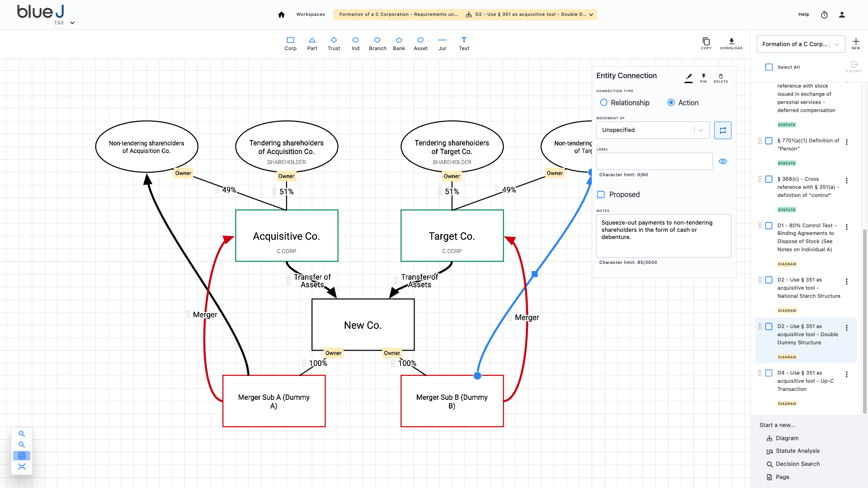
Task: Enable the Proposed checkbox
Action: (601, 194)
